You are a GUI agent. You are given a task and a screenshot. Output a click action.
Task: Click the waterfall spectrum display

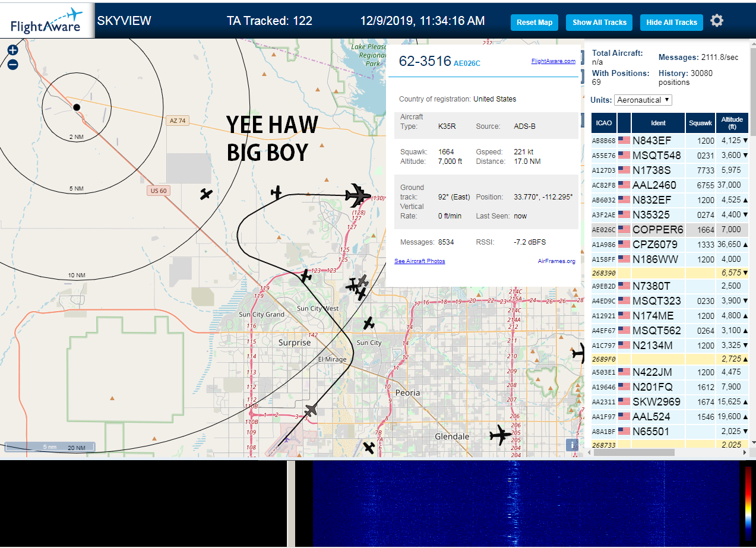[x=526, y=503]
